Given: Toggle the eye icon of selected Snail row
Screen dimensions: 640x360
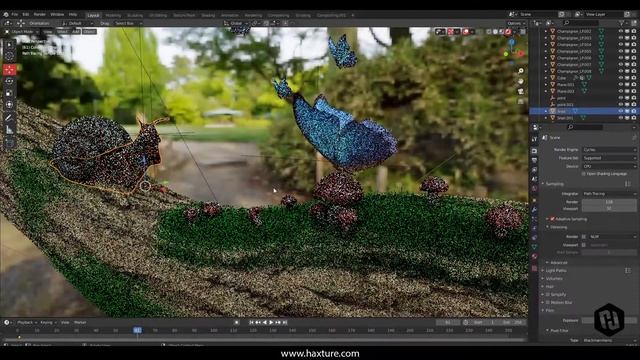Looking at the screenshot, I should (621, 111).
